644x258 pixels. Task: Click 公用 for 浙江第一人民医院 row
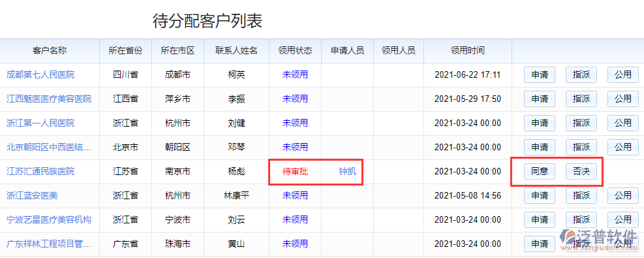pos(623,123)
